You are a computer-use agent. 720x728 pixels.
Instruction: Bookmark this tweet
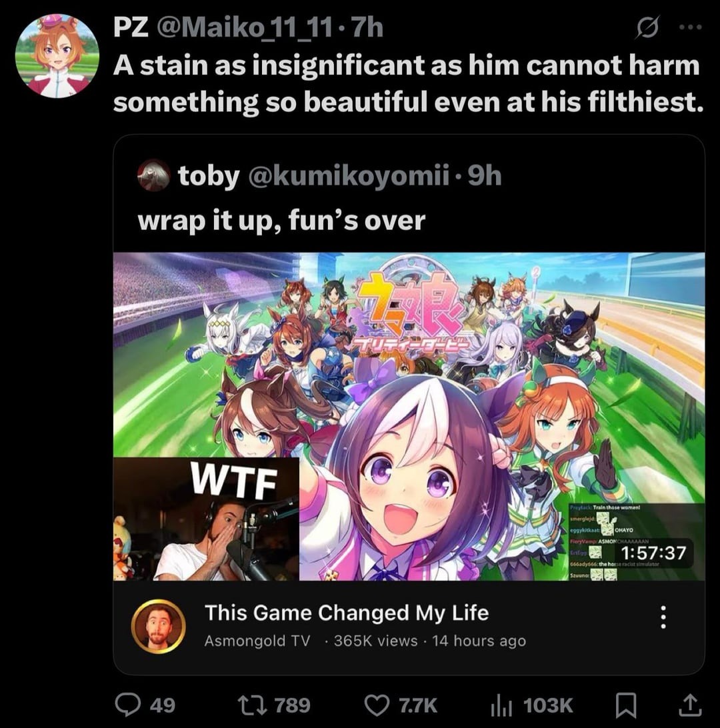coord(626,705)
